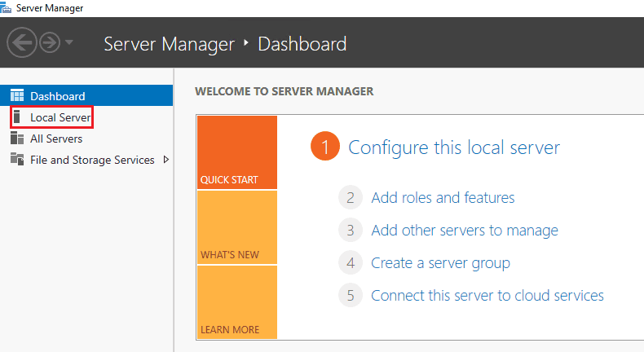
Task: Click the Dashboard breadcrumb in header
Action: pos(302,43)
